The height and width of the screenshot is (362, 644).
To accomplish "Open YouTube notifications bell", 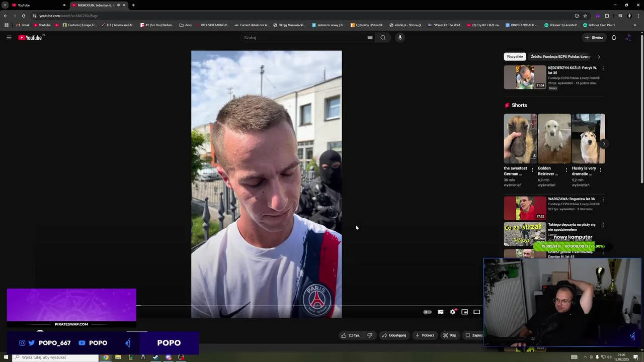I will [614, 38].
